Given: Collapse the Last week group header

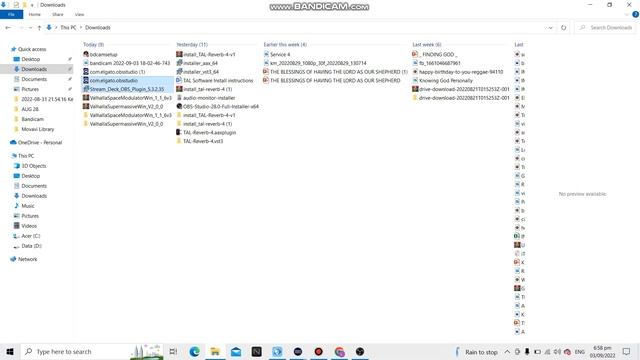Looking at the screenshot, I should 427,44.
